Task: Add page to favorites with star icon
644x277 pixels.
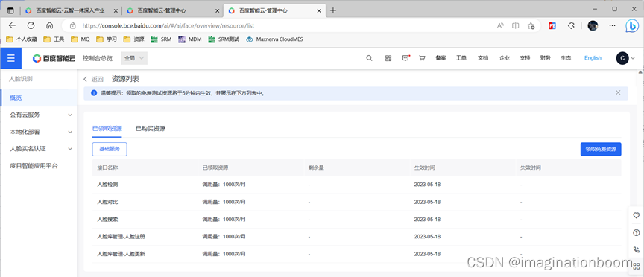Action: coord(531,25)
